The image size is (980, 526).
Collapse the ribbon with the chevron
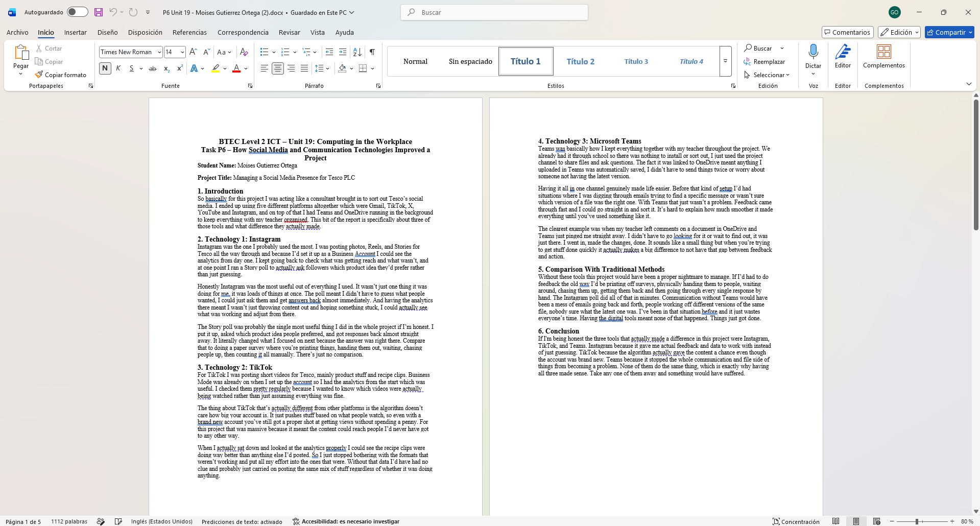click(x=969, y=84)
